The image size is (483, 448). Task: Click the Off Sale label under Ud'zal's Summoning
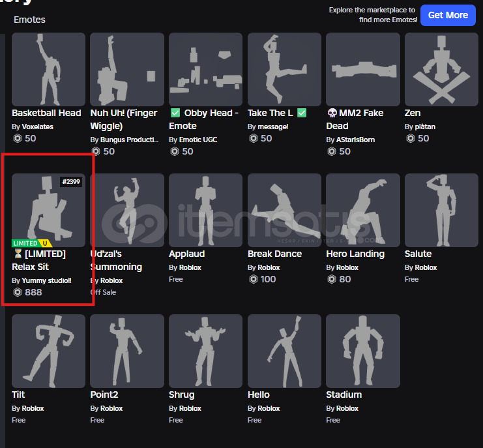coord(103,292)
